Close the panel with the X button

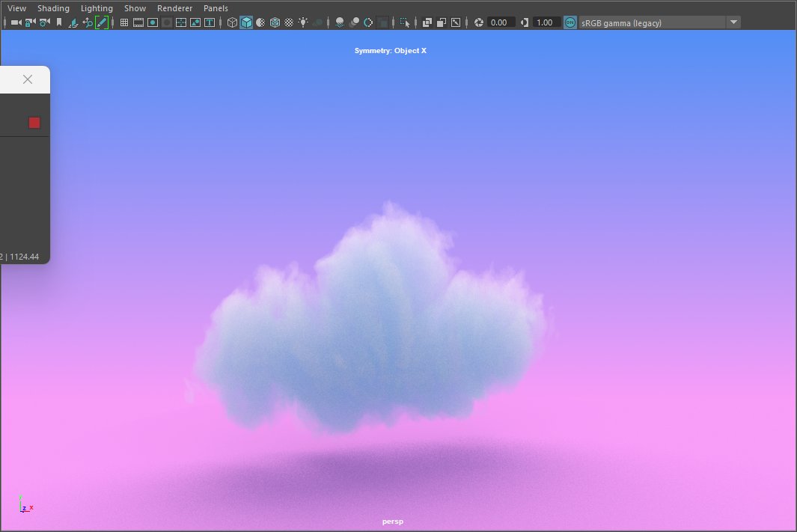(28, 79)
